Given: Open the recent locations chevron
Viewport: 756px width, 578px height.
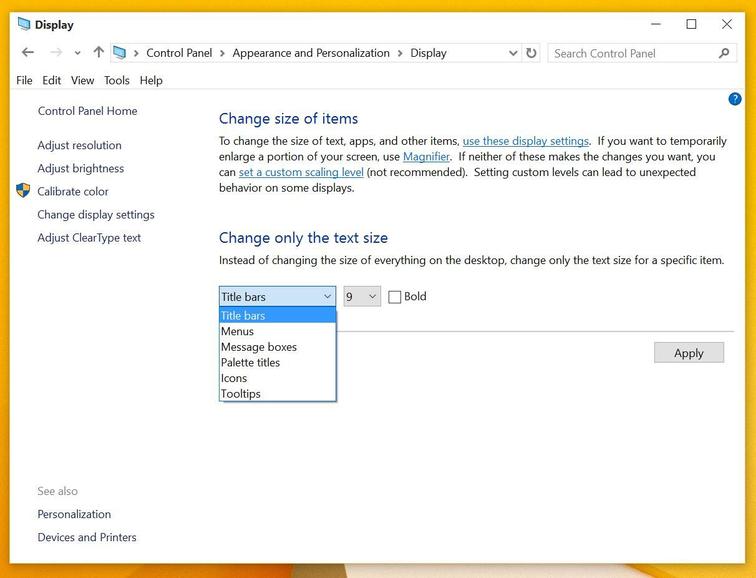Looking at the screenshot, I should coord(77,53).
